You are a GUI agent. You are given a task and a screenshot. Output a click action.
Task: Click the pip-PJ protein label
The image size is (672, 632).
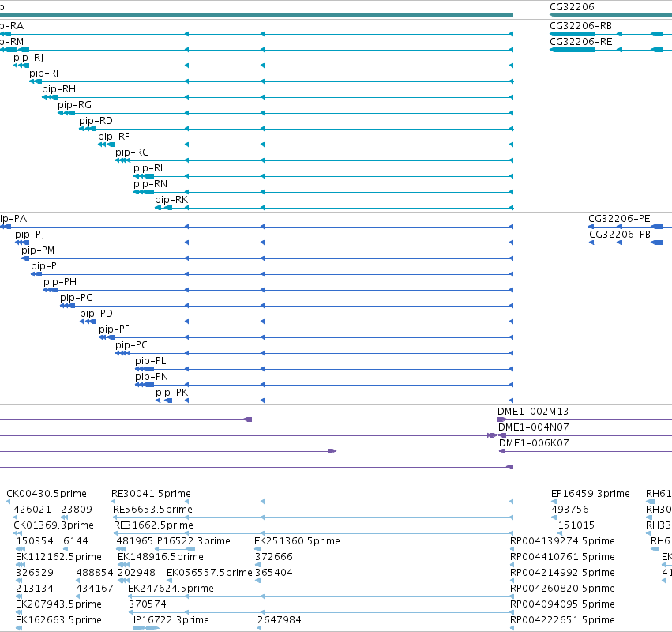tap(29, 235)
